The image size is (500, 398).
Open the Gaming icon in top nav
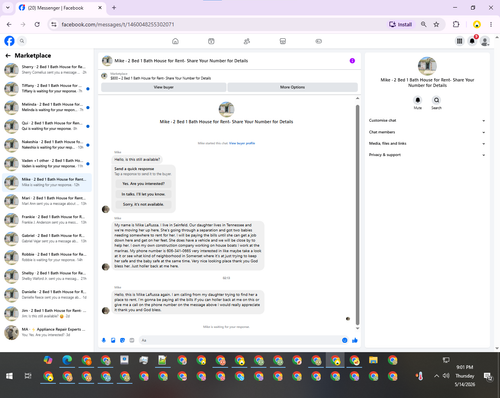319,41
